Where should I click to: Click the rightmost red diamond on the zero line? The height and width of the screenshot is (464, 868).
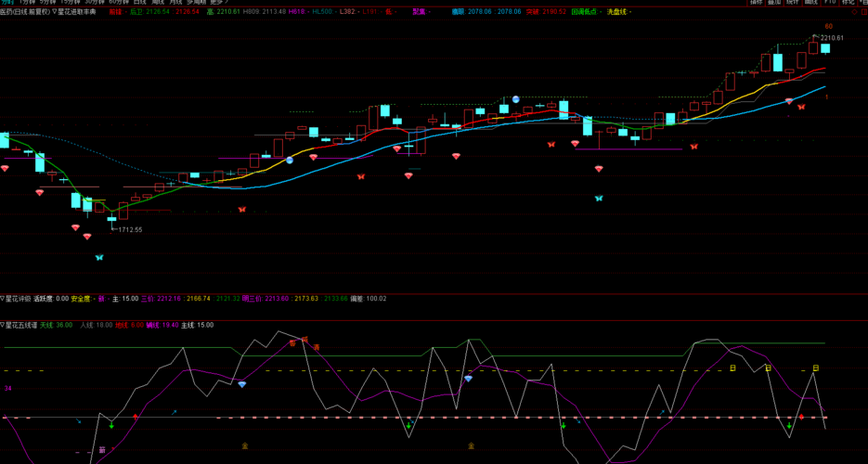pyautogui.click(x=801, y=417)
